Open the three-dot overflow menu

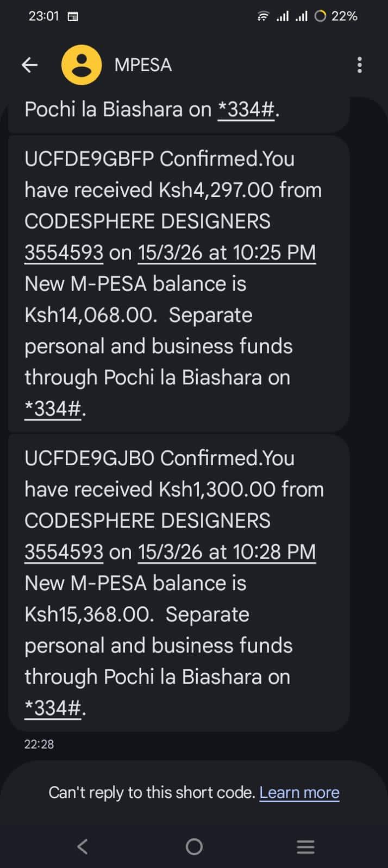pos(359,65)
